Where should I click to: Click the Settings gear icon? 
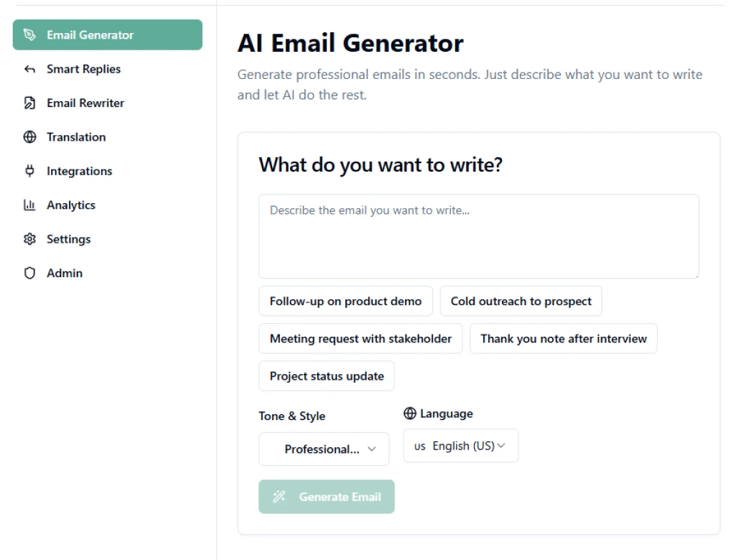pyautogui.click(x=29, y=238)
